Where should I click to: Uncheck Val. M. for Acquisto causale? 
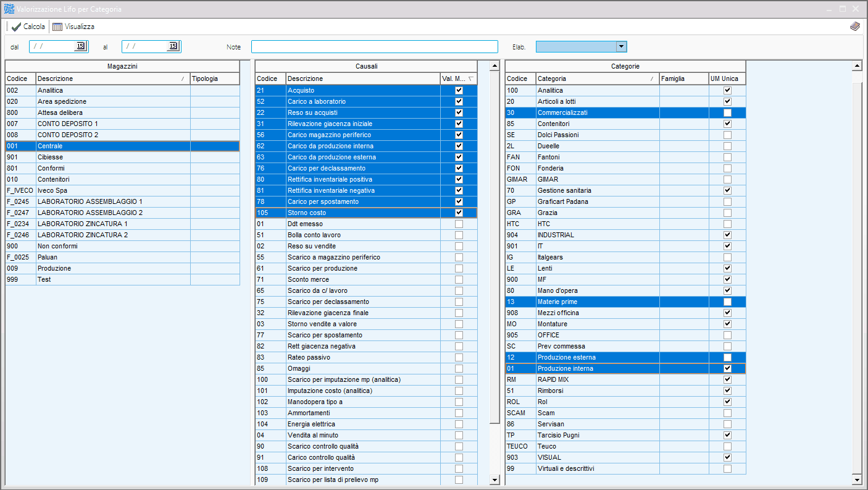click(x=459, y=90)
